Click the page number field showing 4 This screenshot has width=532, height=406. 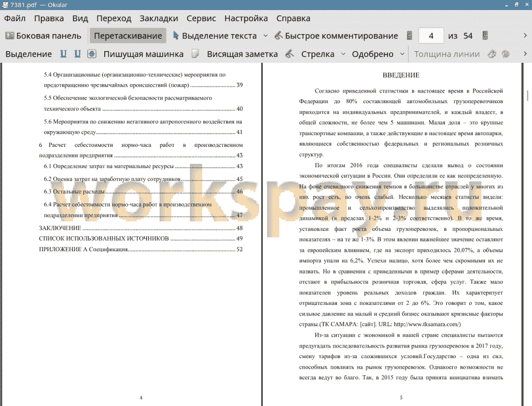point(431,36)
